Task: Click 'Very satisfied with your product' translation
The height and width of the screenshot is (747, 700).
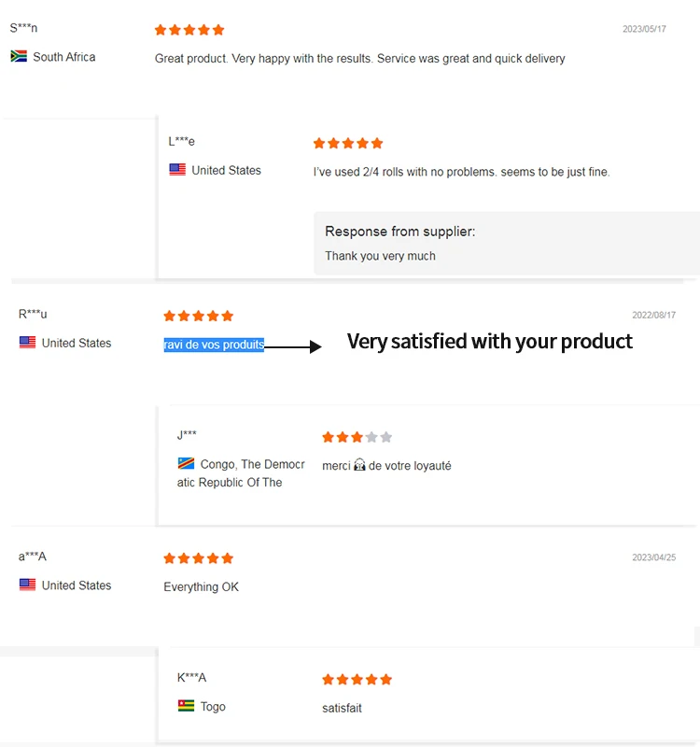Action: coord(489,342)
